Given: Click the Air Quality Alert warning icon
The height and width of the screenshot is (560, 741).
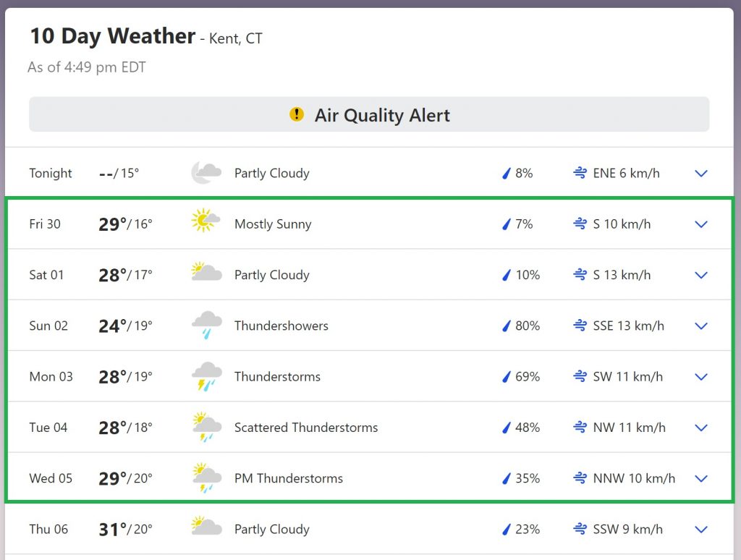Looking at the screenshot, I should (297, 114).
